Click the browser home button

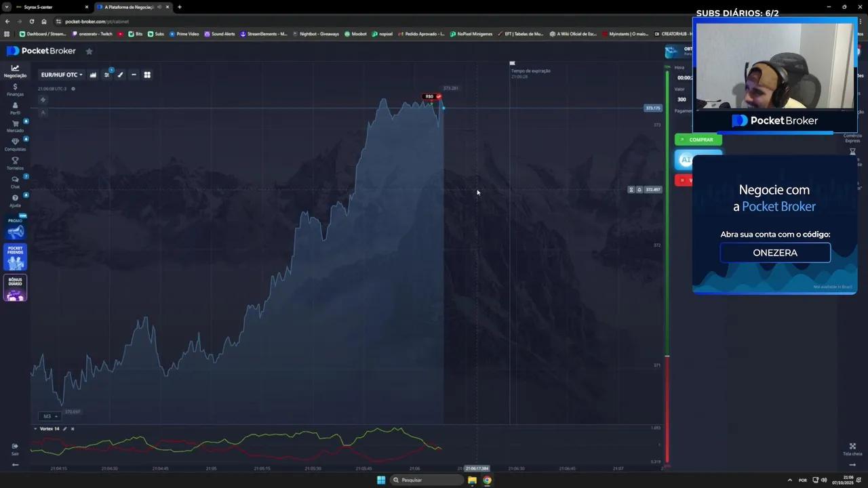(44, 21)
